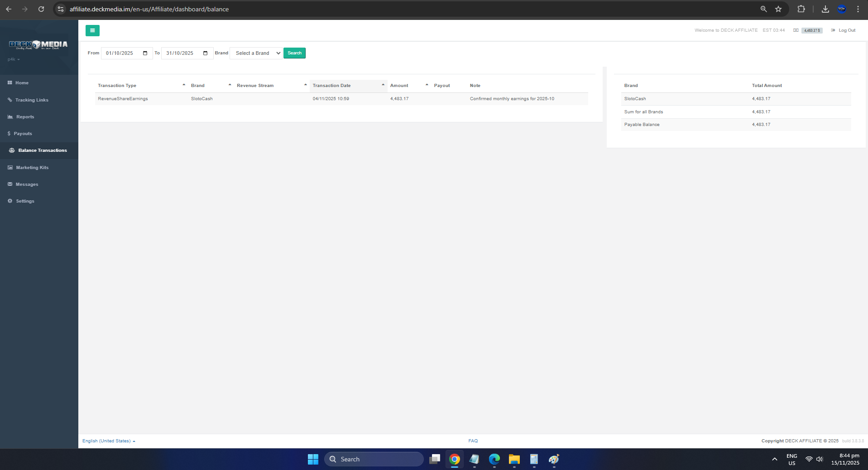Open the From date calendar picker icon
The image size is (868, 470).
[145, 53]
